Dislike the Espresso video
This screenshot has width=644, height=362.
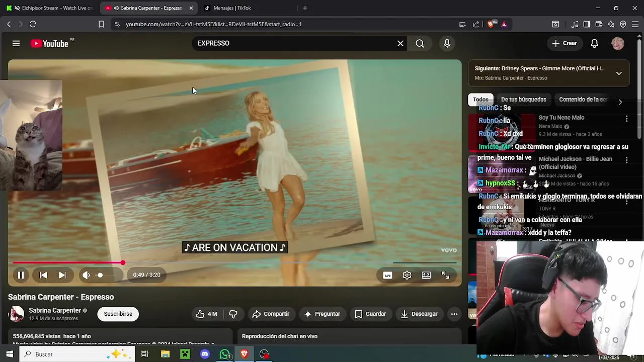[233, 314]
